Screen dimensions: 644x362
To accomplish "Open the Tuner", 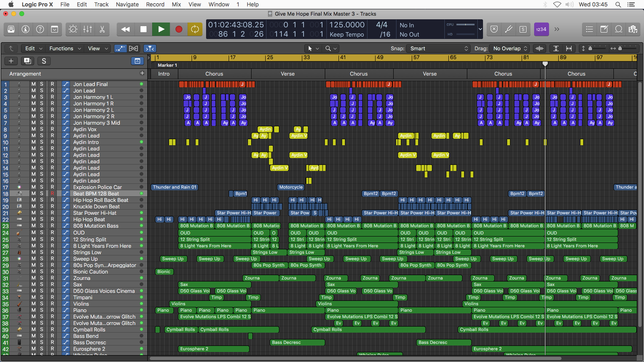I will tap(509, 29).
